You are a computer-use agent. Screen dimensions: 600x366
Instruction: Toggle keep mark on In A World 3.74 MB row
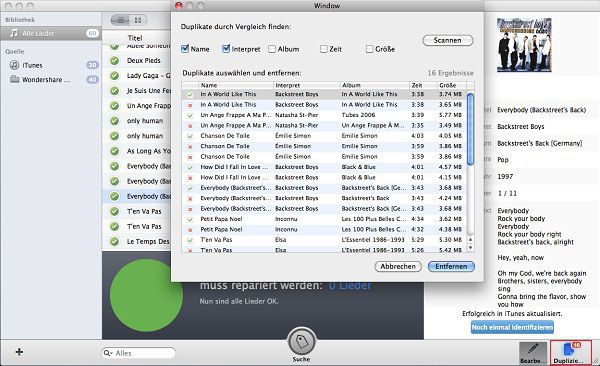point(190,95)
